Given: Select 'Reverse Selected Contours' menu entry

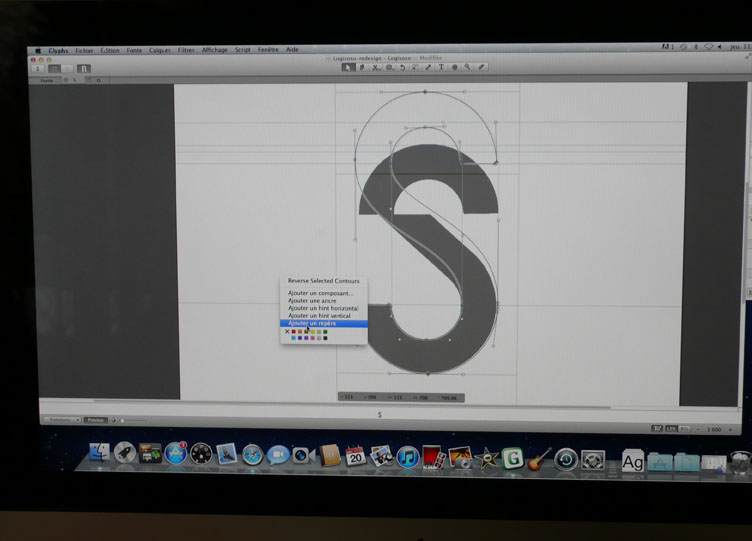Looking at the screenshot, I should 323,281.
